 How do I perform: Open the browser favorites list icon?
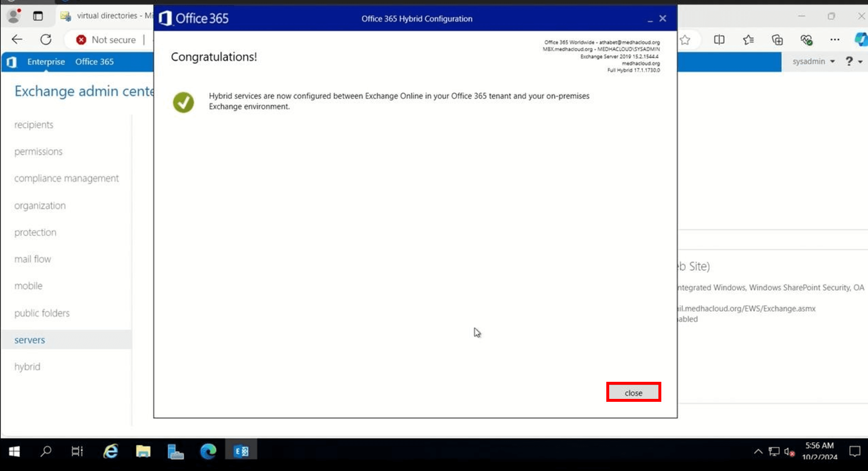[x=748, y=40]
